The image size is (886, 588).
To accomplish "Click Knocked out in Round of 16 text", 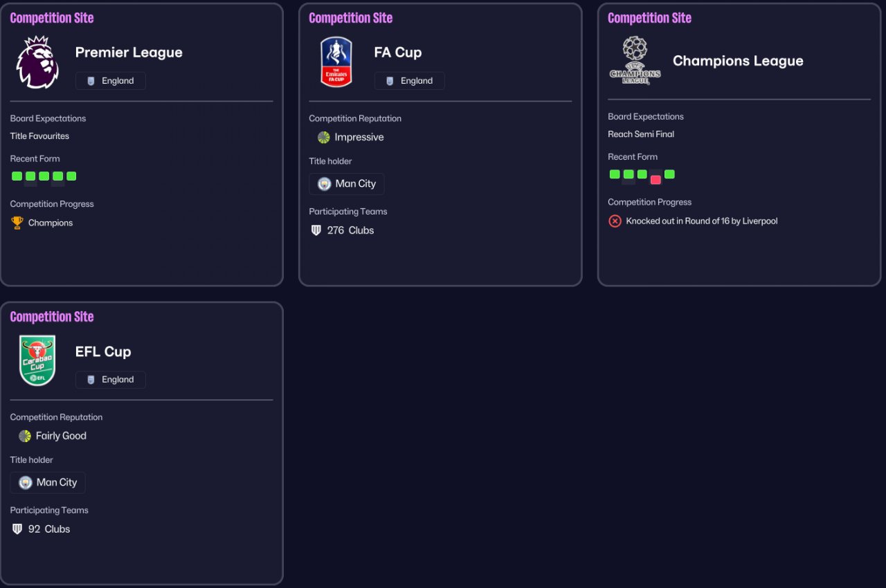I will [702, 221].
